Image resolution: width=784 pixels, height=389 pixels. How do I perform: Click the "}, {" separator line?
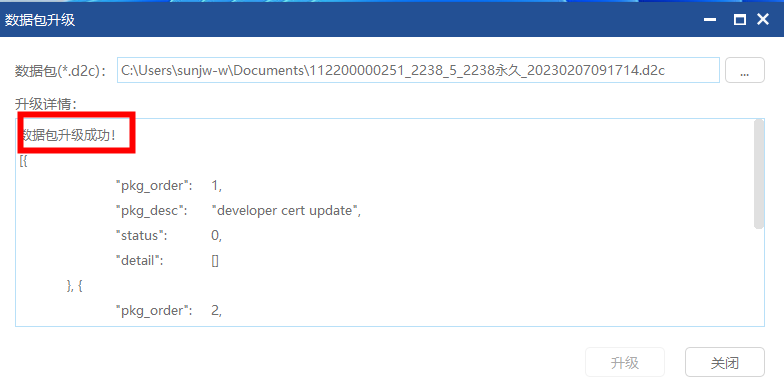click(74, 286)
